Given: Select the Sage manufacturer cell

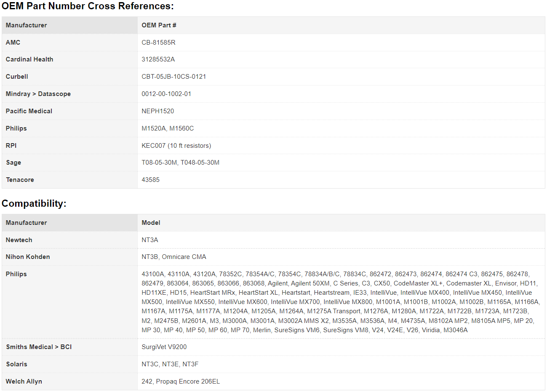Looking at the screenshot, I should click(69, 163).
